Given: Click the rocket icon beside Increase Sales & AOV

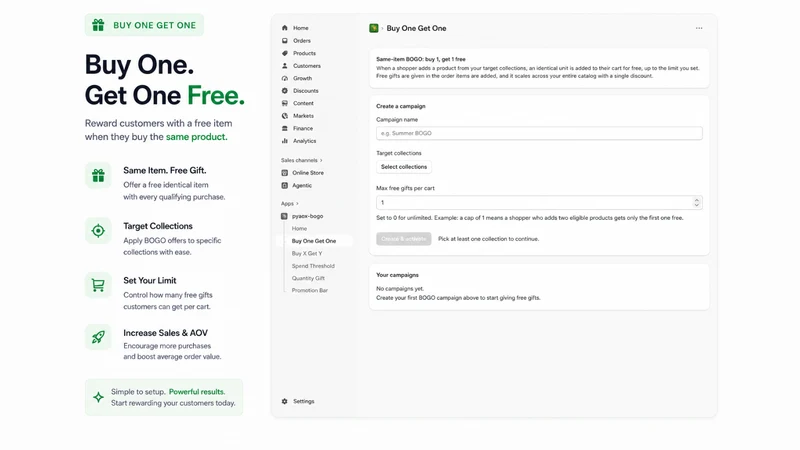Looking at the screenshot, I should point(98,337).
